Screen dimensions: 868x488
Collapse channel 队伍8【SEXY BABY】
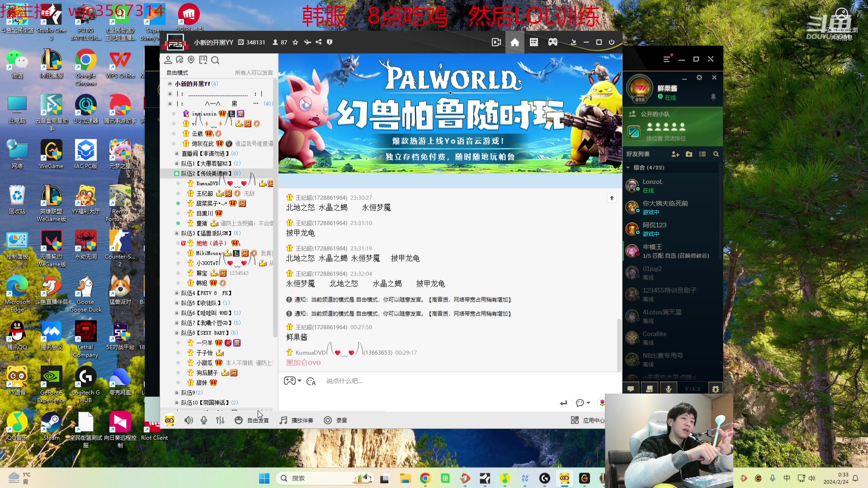[209, 333]
